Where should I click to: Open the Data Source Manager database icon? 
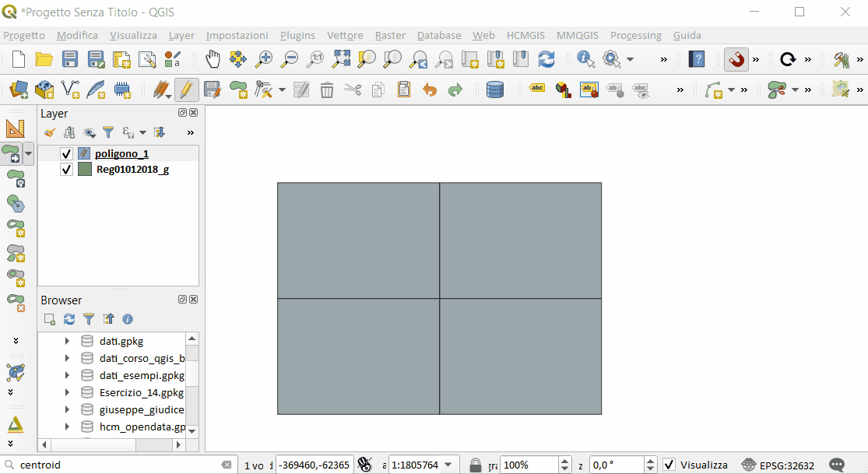pyautogui.click(x=494, y=90)
